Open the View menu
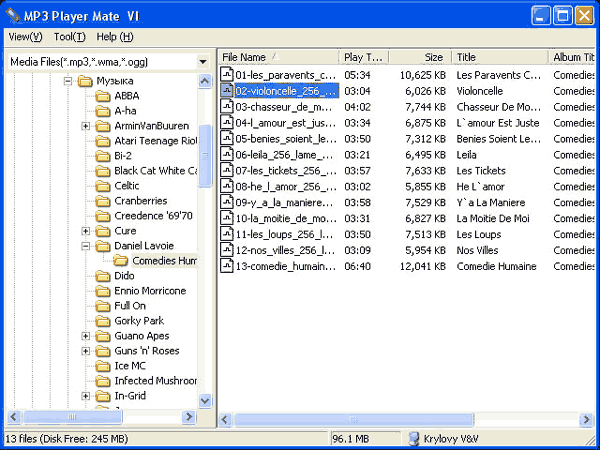 [25, 37]
